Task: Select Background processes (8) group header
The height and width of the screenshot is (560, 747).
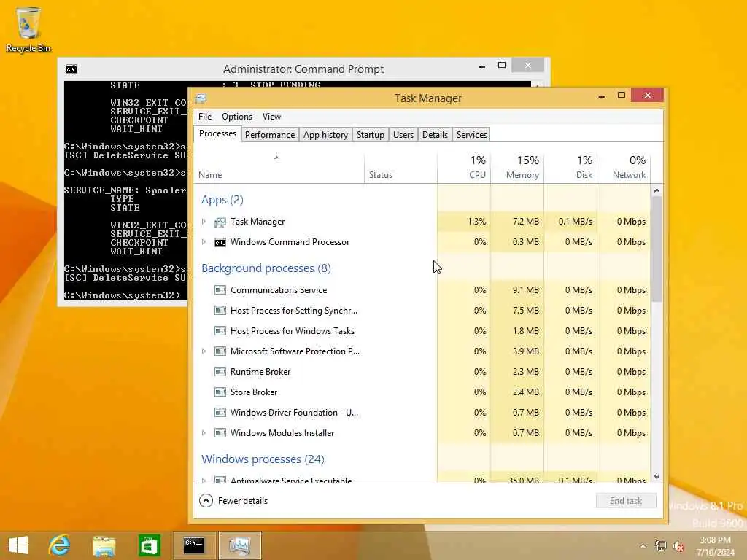Action: pos(266,268)
